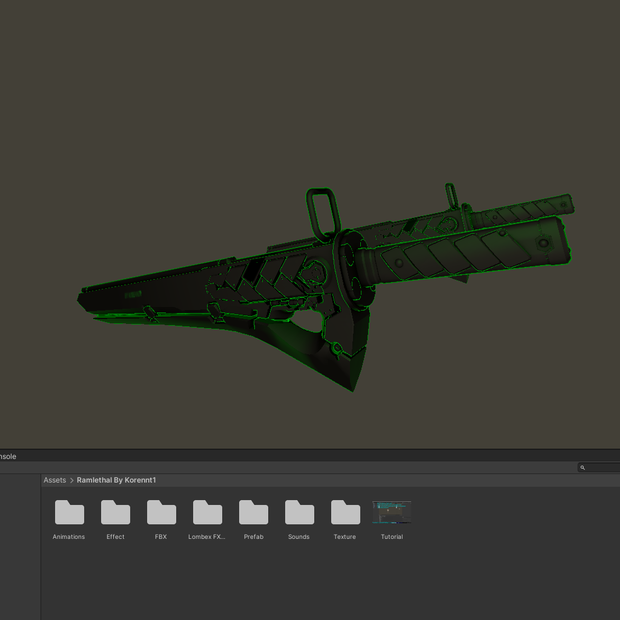Select the Texture folder icon
This screenshot has width=620, height=620.
pyautogui.click(x=345, y=512)
